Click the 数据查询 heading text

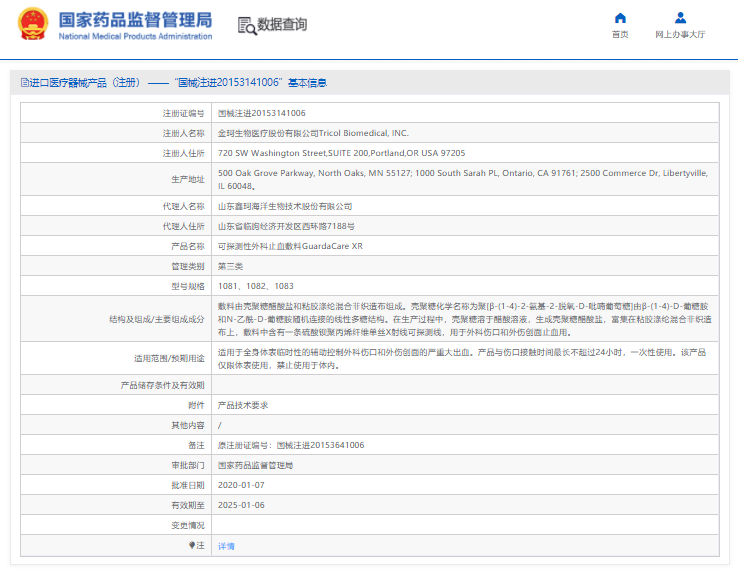[x=282, y=25]
